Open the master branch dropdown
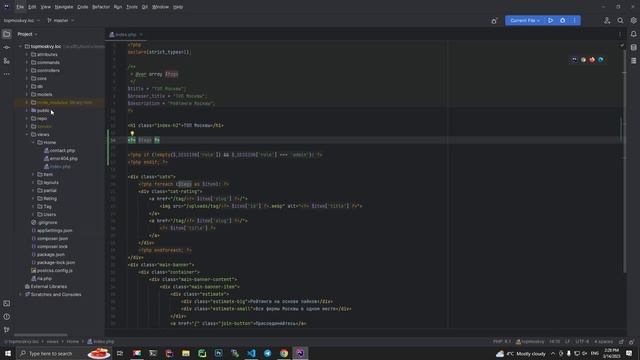This screenshot has width=640, height=360. tap(61, 20)
